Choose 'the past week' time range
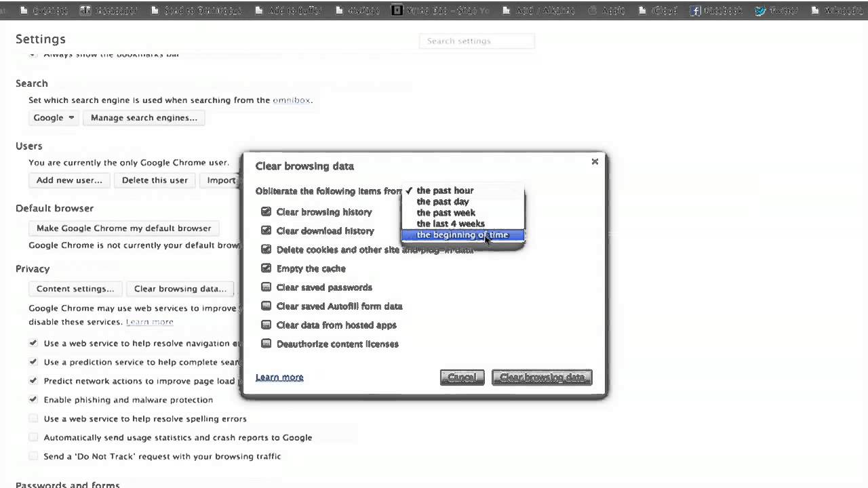The image size is (868, 488). pyautogui.click(x=463, y=213)
